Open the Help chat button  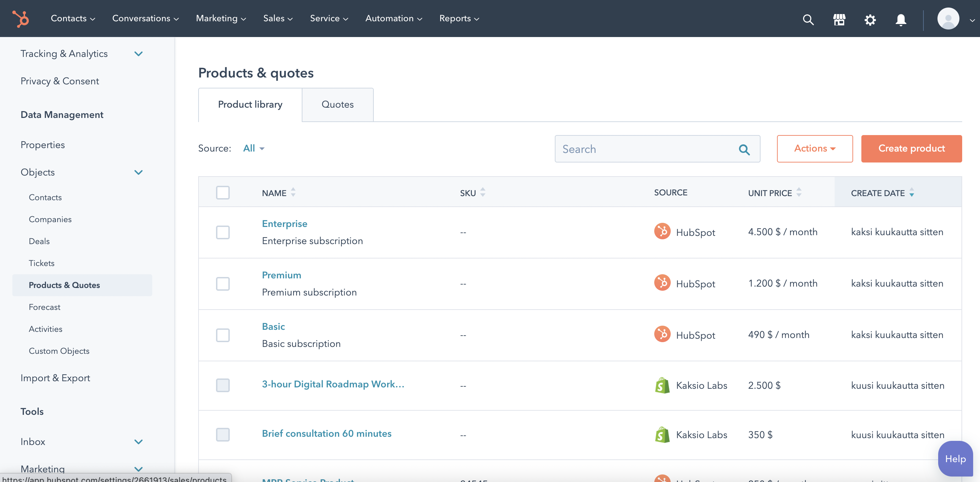955,458
